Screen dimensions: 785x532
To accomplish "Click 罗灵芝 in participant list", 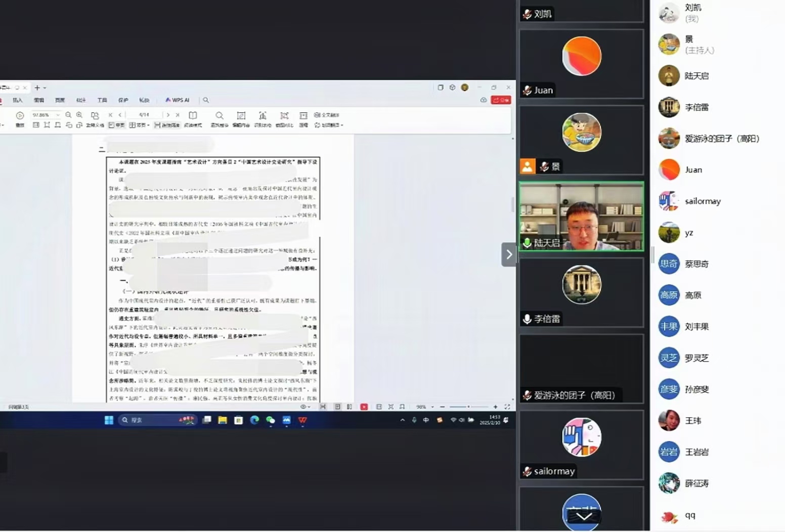I will tap(717, 358).
